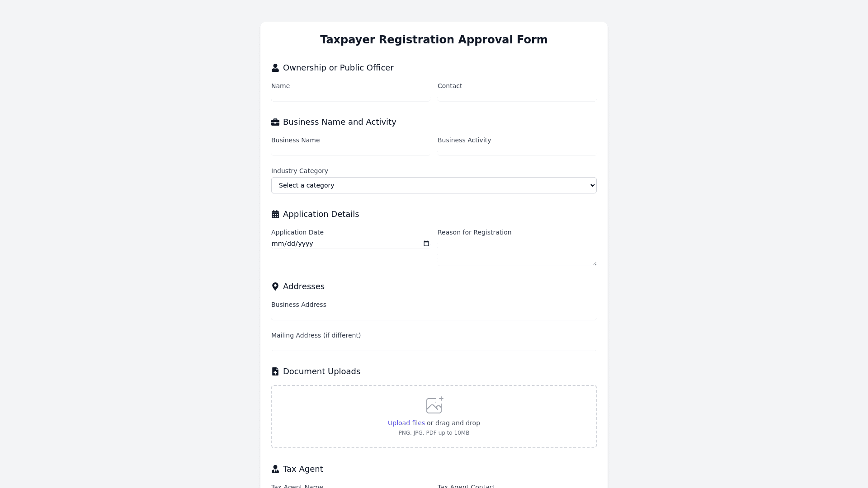
Task: Click the Application Date field
Action: (x=344, y=244)
